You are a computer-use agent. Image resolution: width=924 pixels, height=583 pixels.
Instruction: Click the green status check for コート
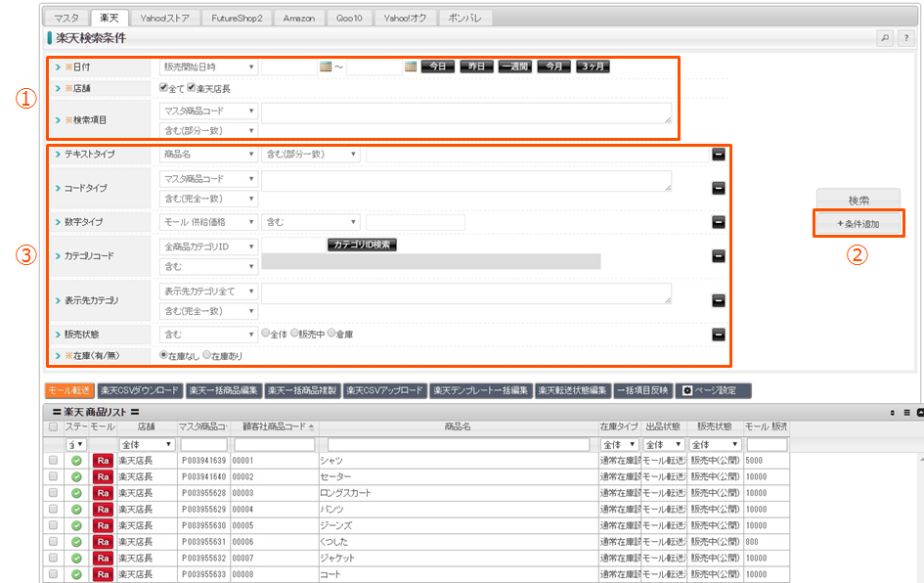pyautogui.click(x=76, y=574)
